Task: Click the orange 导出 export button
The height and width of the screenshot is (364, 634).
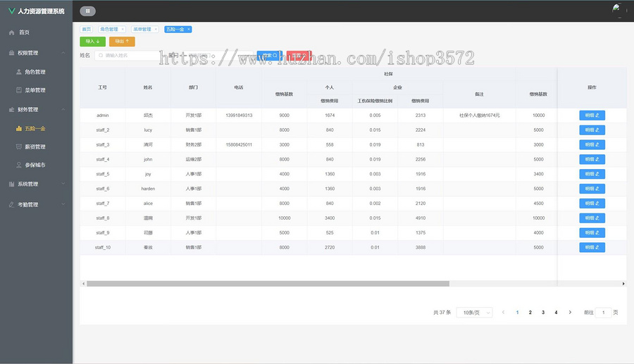Action: 122,42
